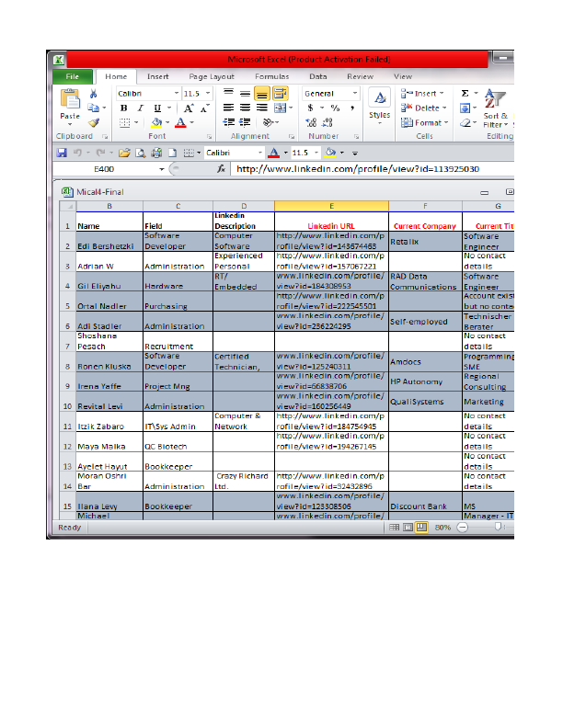Select row 7 header
Viewport: 563px width, 728px height.
(68, 341)
